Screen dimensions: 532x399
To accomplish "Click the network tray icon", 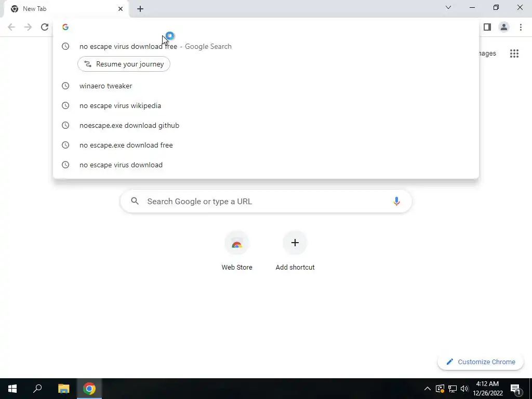I will (453, 389).
